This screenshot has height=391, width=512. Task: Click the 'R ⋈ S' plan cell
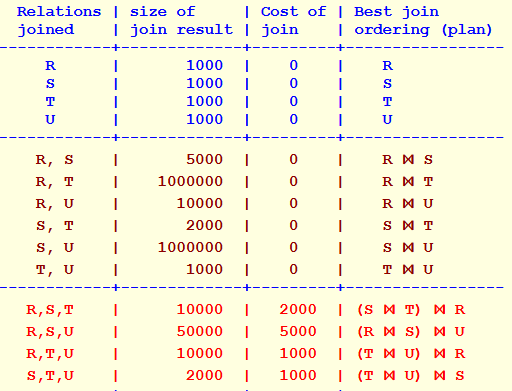coord(407,159)
